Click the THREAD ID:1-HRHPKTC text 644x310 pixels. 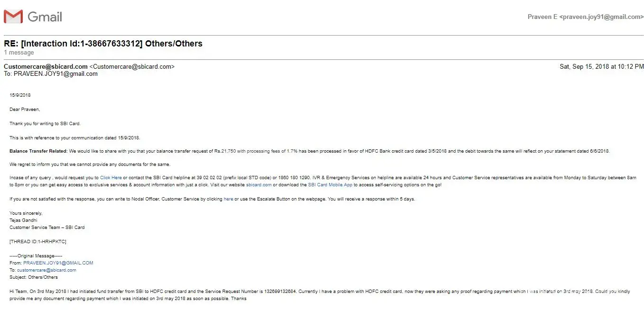point(38,242)
